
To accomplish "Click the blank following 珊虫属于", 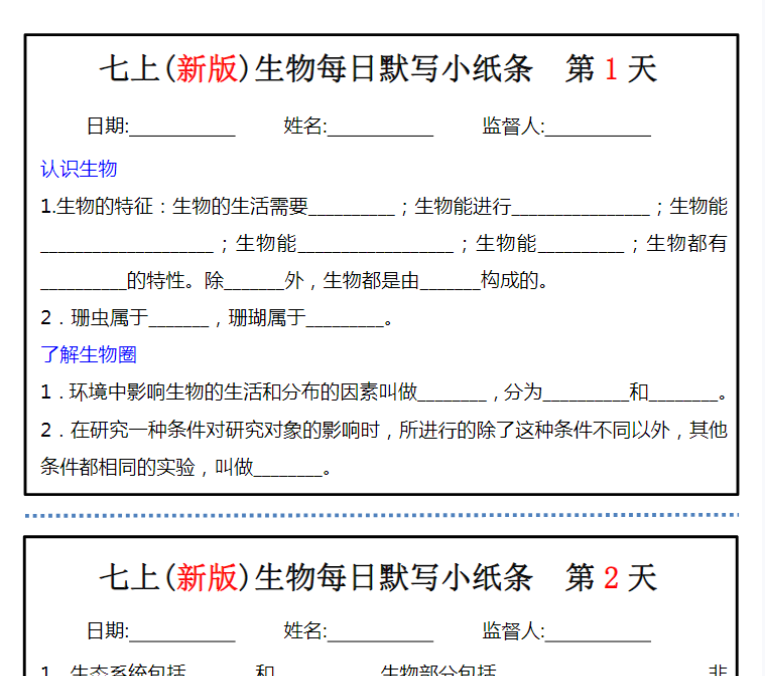I will tap(179, 319).
